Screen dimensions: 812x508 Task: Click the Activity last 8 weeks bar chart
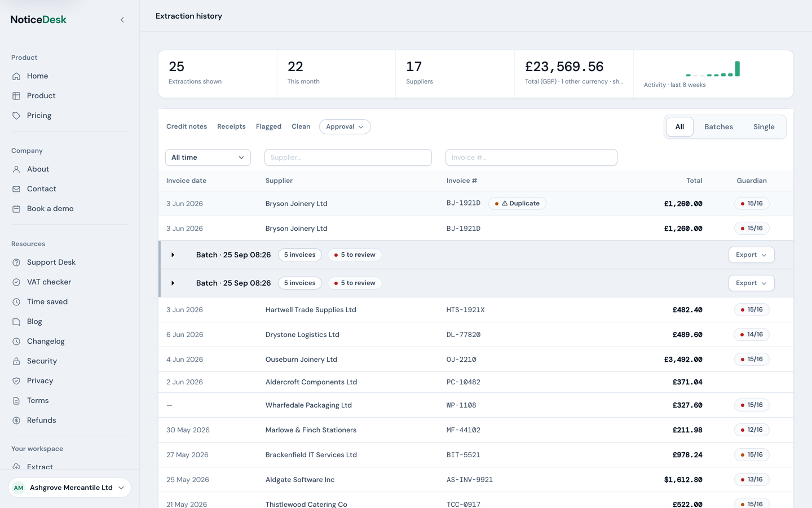tap(713, 69)
